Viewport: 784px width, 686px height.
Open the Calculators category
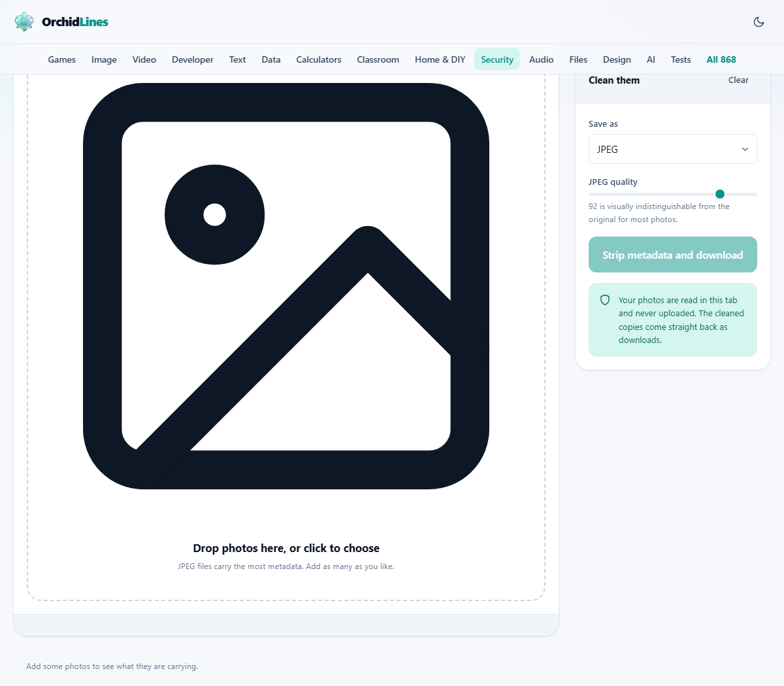pyautogui.click(x=319, y=59)
